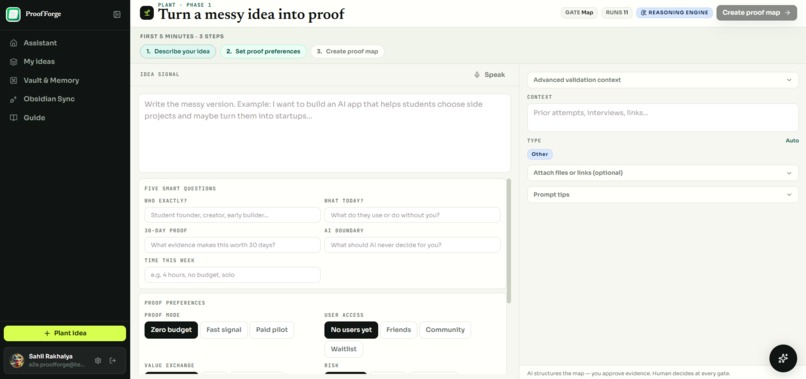806x379 pixels.
Task: Click the Obsidian Sync icon
Action: click(14, 99)
